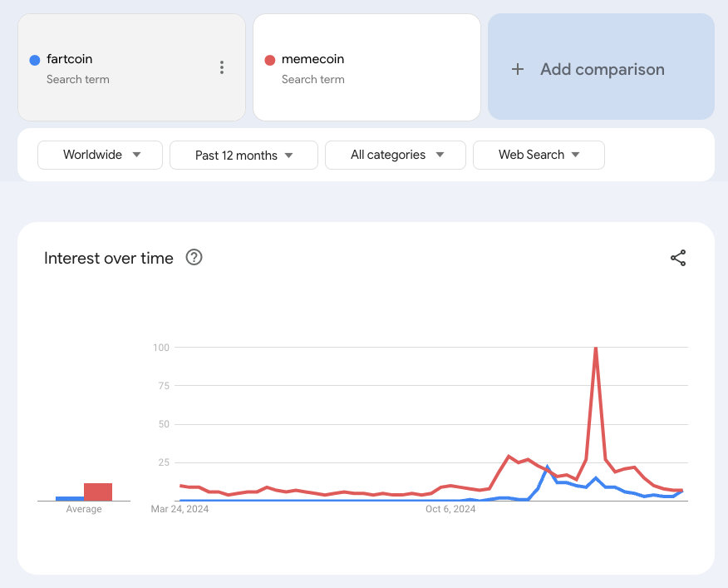The width and height of the screenshot is (728, 588).
Task: Click the 50 y-axis label
Action: pos(164,424)
